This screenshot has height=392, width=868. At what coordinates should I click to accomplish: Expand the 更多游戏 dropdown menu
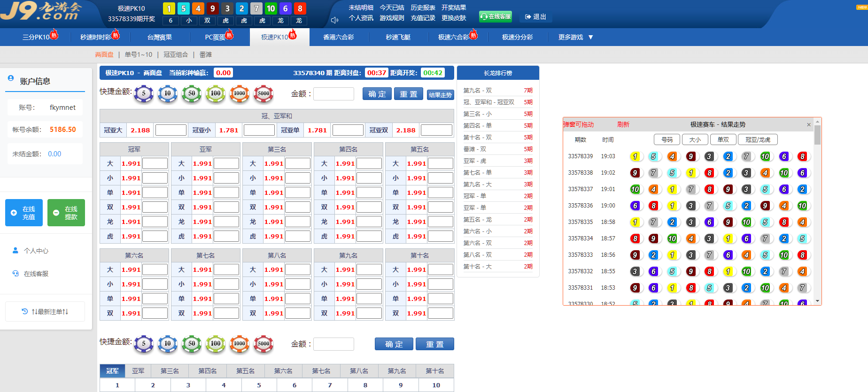pos(575,37)
